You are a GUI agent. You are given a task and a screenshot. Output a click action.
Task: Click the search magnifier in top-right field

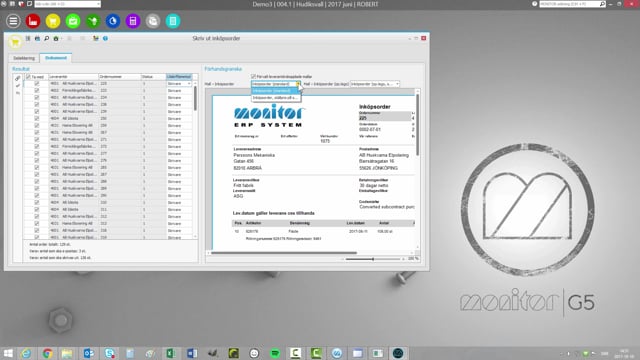point(602,4)
